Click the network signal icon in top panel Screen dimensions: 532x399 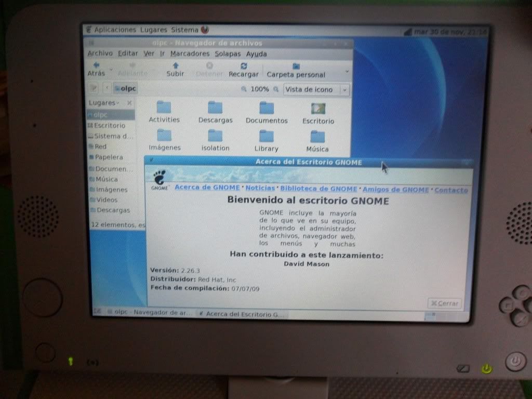click(407, 32)
